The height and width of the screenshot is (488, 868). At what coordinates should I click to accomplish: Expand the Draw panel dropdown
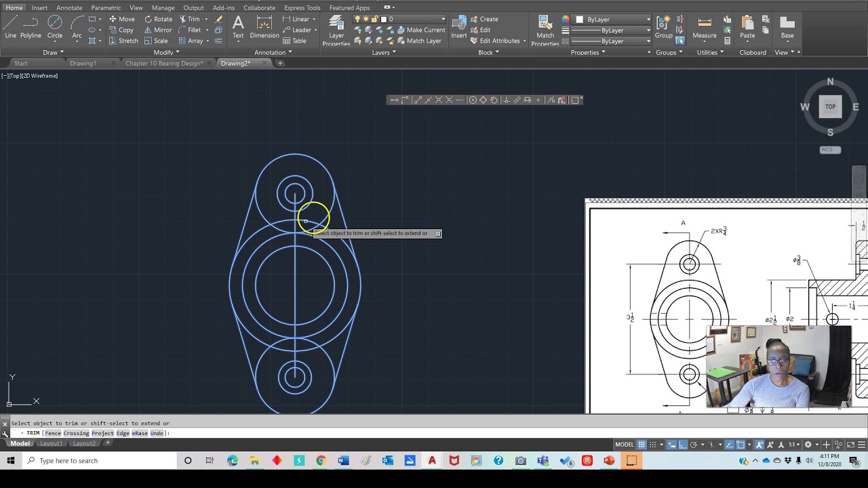[53, 52]
